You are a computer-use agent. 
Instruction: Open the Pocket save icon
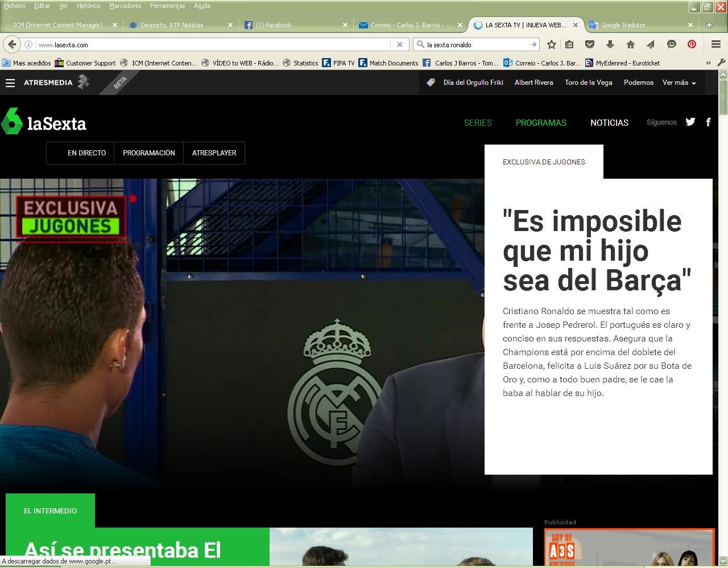pos(590,44)
